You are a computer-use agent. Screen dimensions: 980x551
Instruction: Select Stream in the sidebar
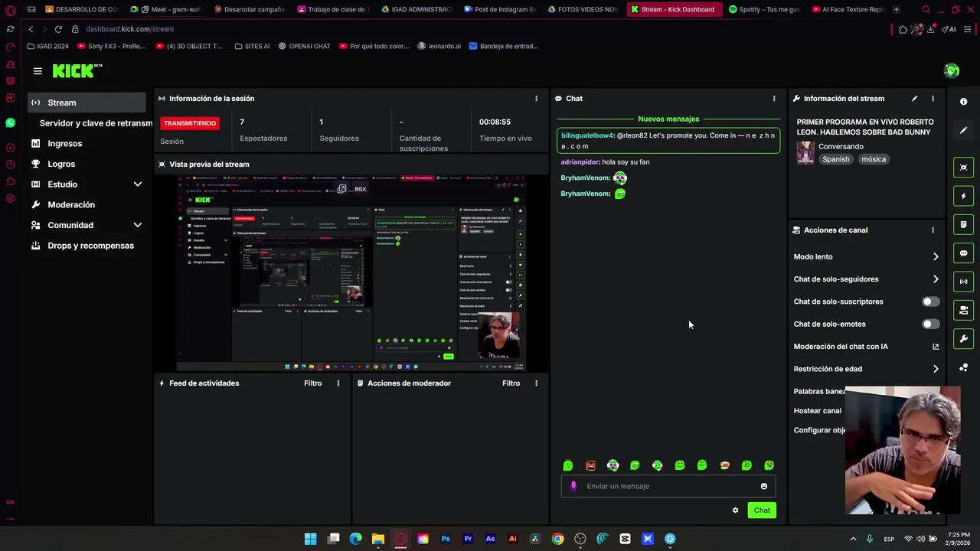87,103
